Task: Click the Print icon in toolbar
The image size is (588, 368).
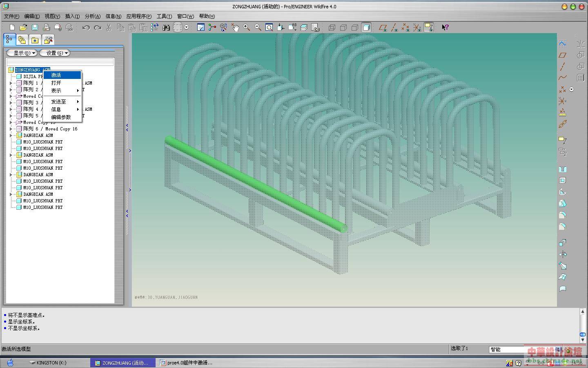Action: click(46, 27)
